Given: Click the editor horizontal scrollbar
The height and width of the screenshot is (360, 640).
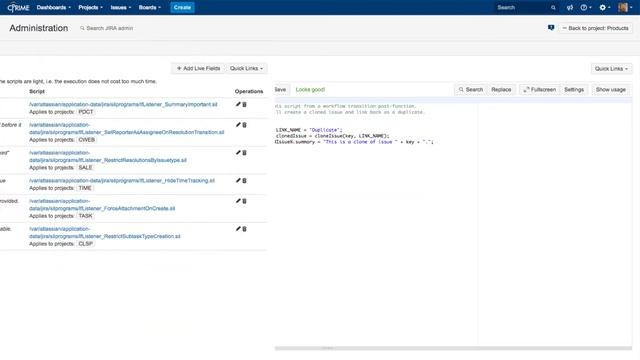Looking at the screenshot, I should click(453, 348).
